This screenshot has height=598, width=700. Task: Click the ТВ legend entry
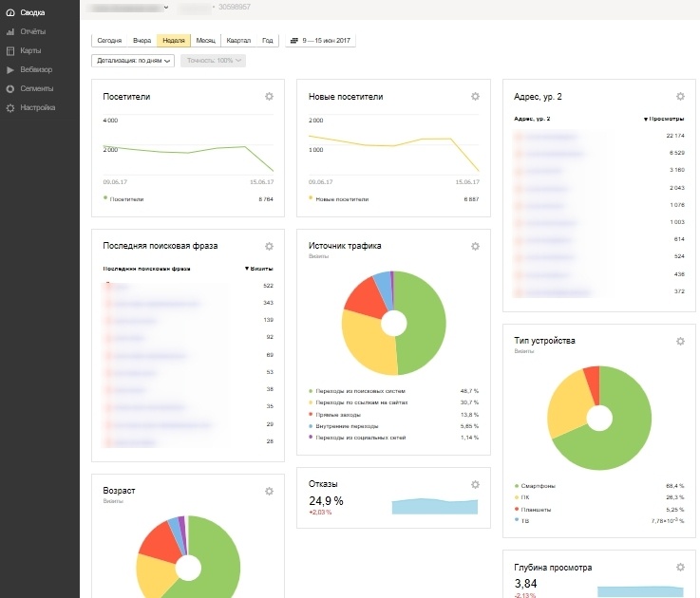pos(521,521)
